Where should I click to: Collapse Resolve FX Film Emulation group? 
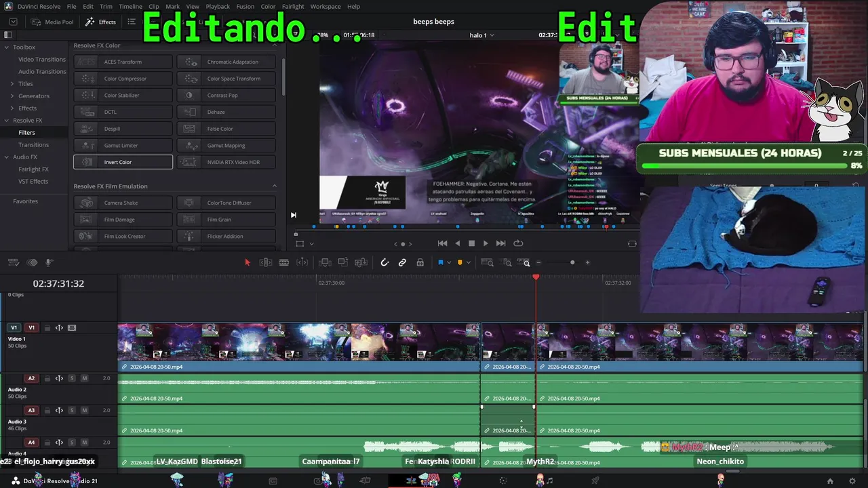click(x=275, y=186)
